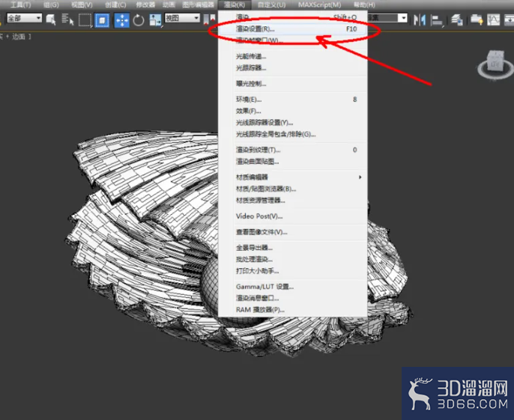Select 渲染帧窗口(W)... entry

tap(293, 40)
